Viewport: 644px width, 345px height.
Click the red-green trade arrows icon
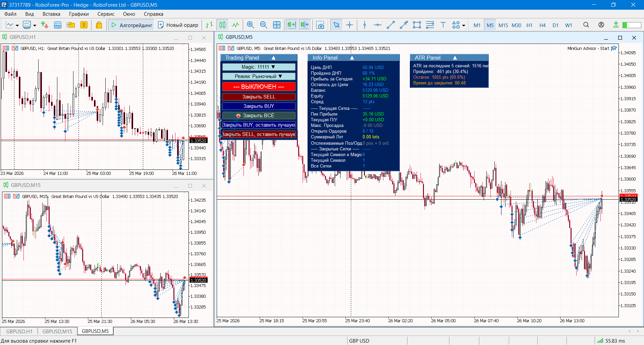[x=45, y=25]
